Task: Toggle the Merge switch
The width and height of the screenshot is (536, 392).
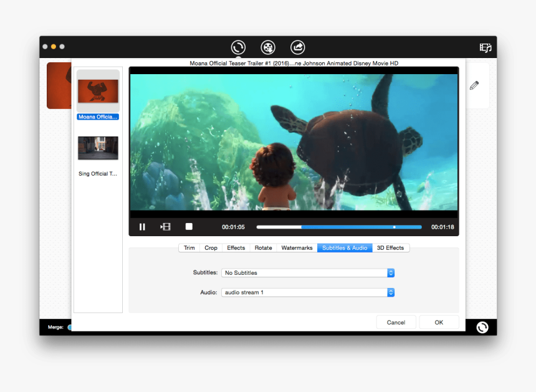Action: 70,327
